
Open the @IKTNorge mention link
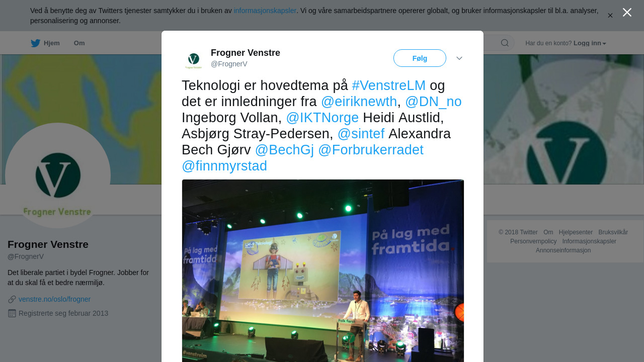tap(323, 118)
